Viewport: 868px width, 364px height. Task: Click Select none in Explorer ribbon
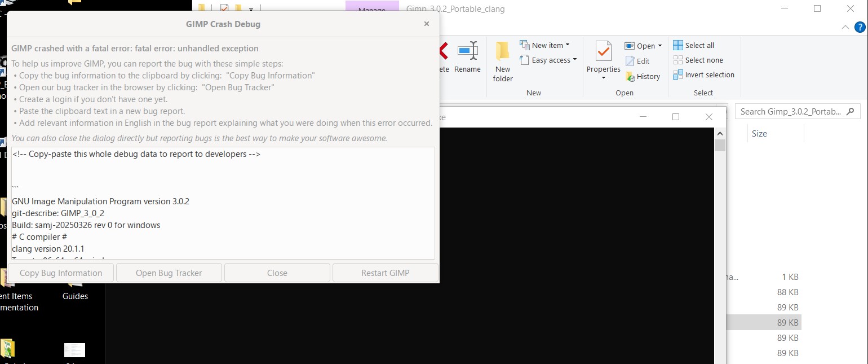[x=698, y=60]
